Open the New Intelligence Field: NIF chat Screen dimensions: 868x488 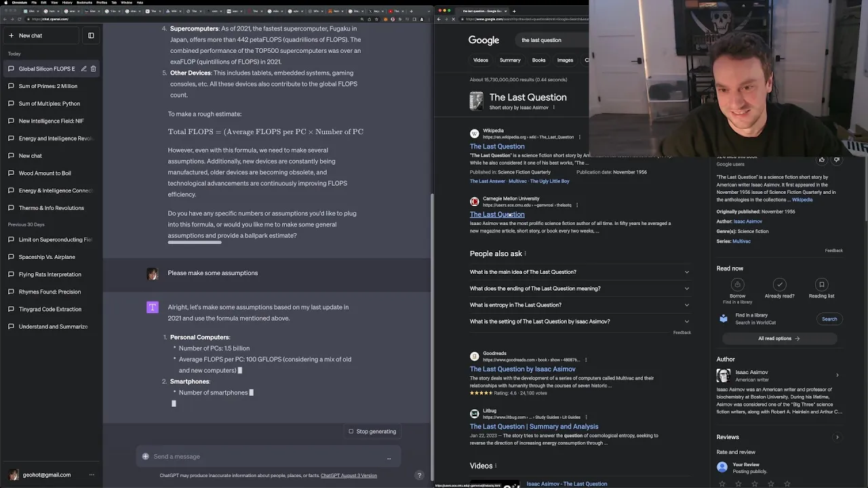(x=51, y=121)
